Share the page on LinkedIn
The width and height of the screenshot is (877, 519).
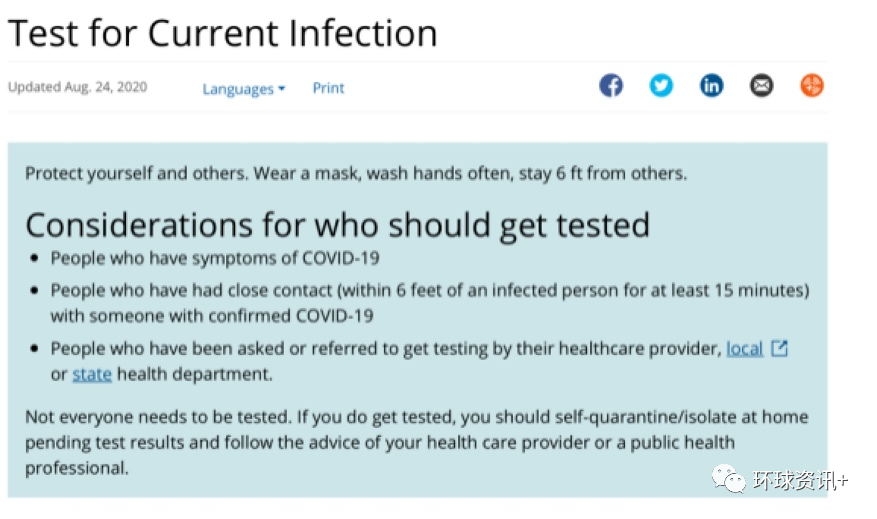tap(711, 86)
